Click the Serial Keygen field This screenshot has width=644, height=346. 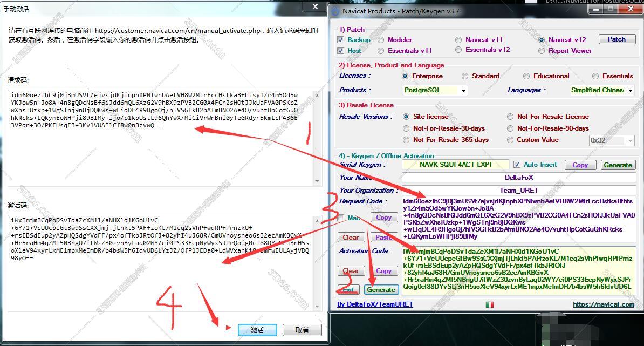point(455,165)
